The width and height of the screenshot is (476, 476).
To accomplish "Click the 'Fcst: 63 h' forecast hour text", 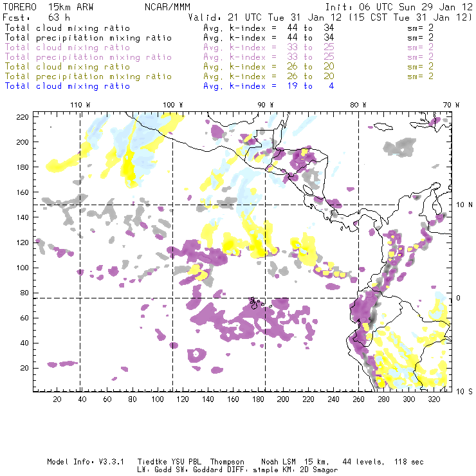I will [x=36, y=17].
